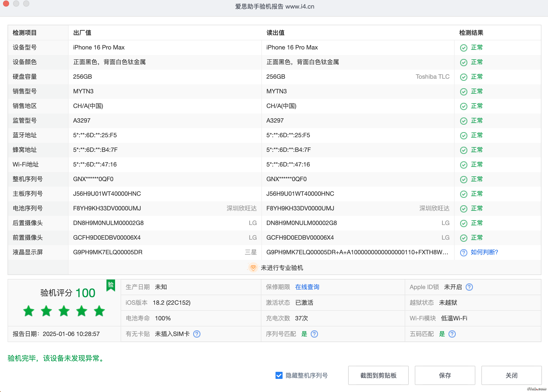The image size is (548, 392).
Task: Click the 截图到剪贴板 button
Action: click(x=378, y=375)
